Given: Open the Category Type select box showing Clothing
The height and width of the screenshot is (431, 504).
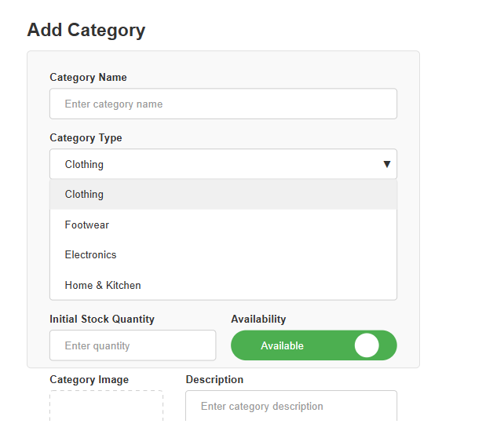Looking at the screenshot, I should point(223,164).
